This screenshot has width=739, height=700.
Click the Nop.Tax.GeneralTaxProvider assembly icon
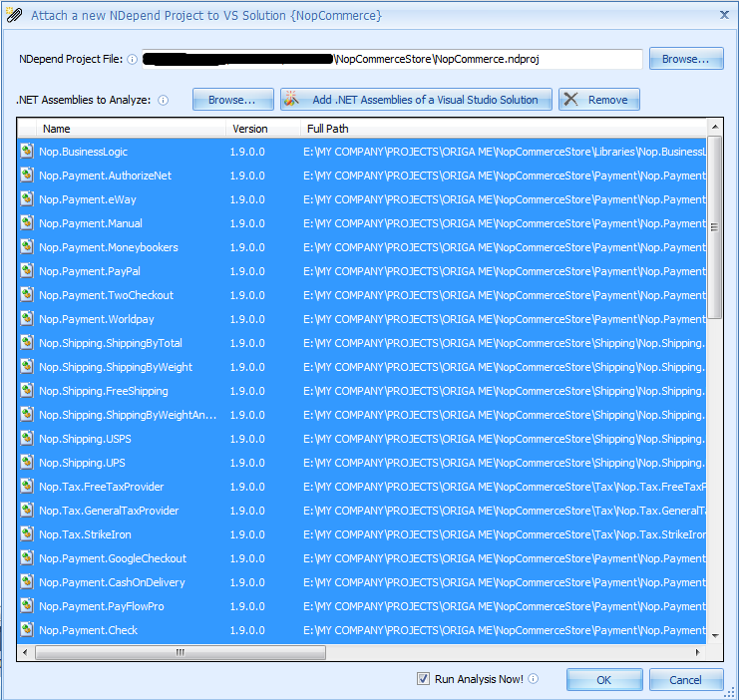tap(27, 511)
